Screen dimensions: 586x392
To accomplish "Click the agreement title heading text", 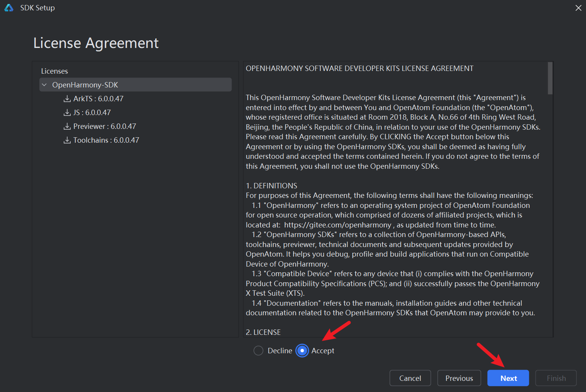I will (359, 68).
